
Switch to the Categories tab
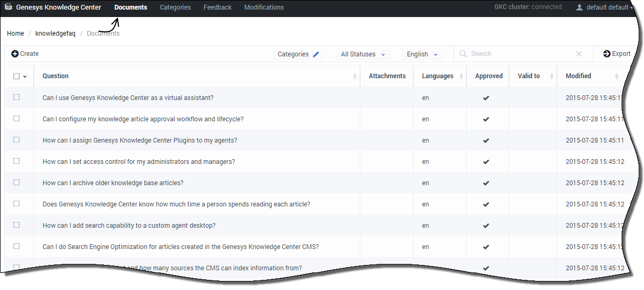(x=175, y=7)
